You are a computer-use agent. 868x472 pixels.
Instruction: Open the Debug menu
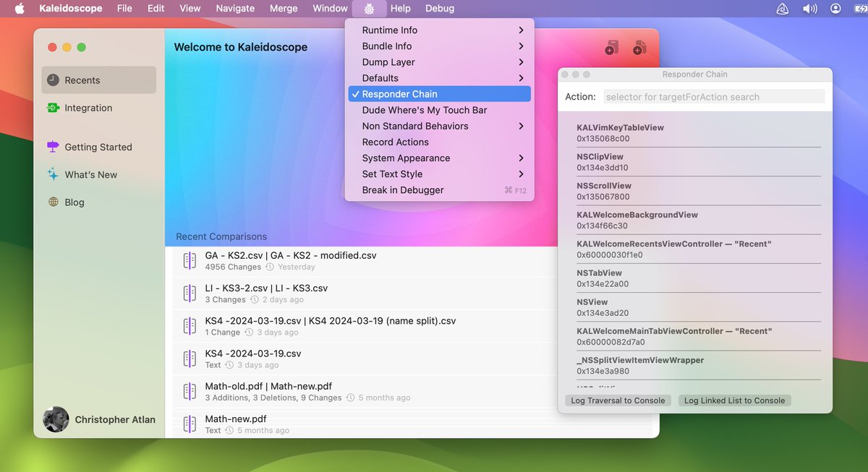(440, 9)
